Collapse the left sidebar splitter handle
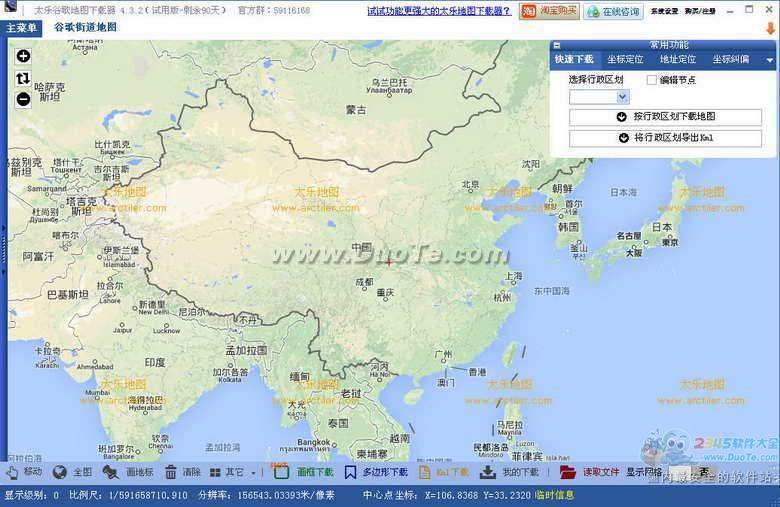780x507 pixels. click(3, 250)
